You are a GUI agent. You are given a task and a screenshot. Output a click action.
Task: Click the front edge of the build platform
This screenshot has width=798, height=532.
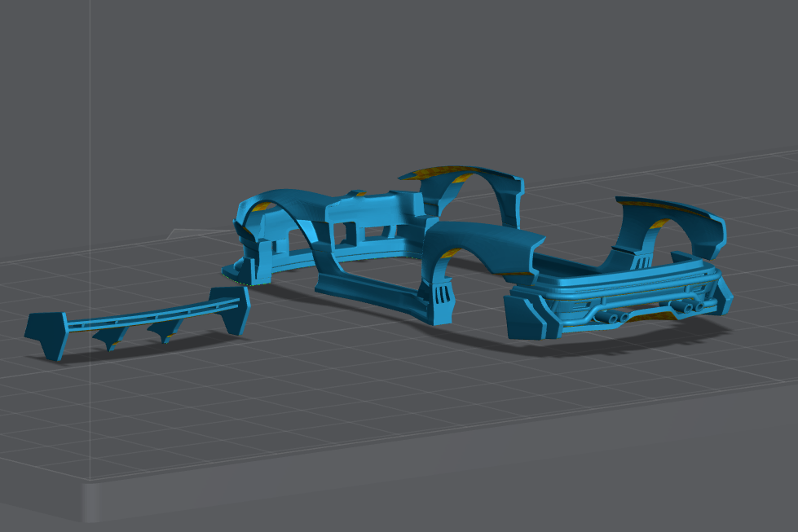(x=408, y=456)
